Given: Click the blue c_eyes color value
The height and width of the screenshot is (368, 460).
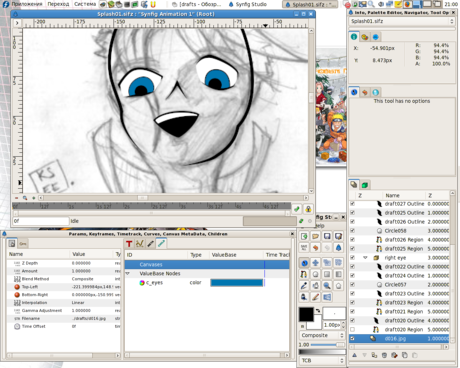Looking at the screenshot, I should click(x=236, y=283).
